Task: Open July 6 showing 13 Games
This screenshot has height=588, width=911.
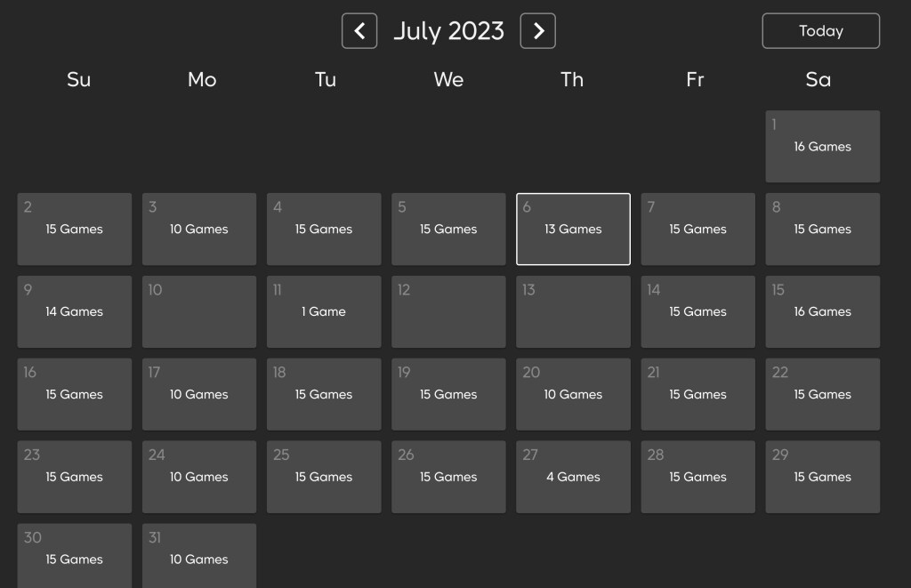Action: 573,229
